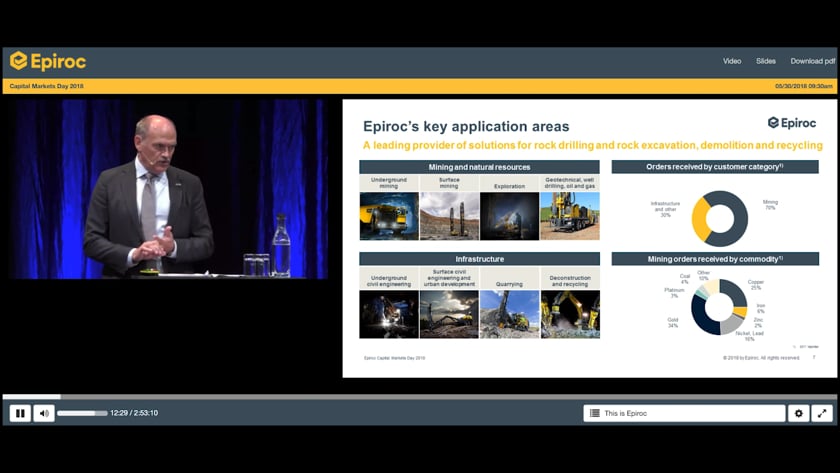Screen dimensions: 840x473
Task: Click the Exploration photo on slide
Action: pyautogui.click(x=509, y=216)
